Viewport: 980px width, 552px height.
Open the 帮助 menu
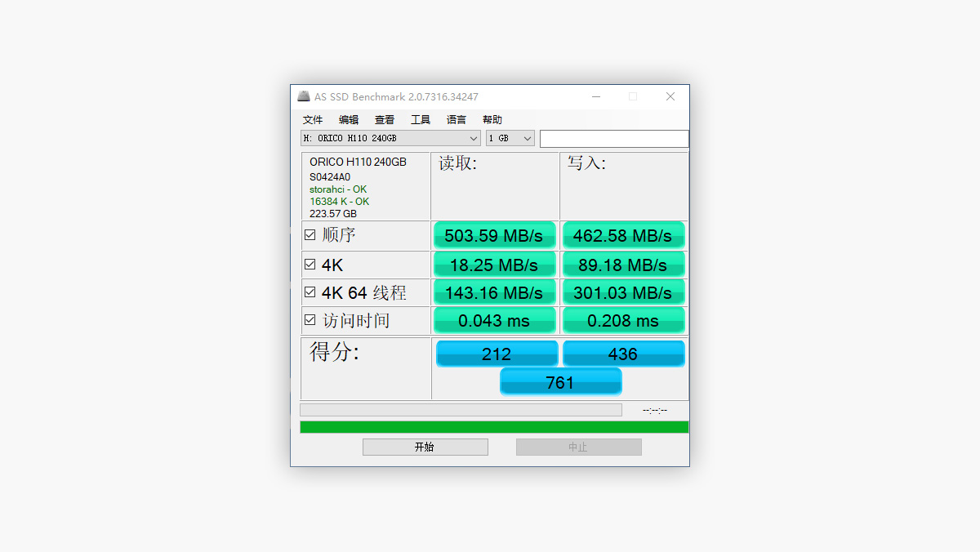492,119
